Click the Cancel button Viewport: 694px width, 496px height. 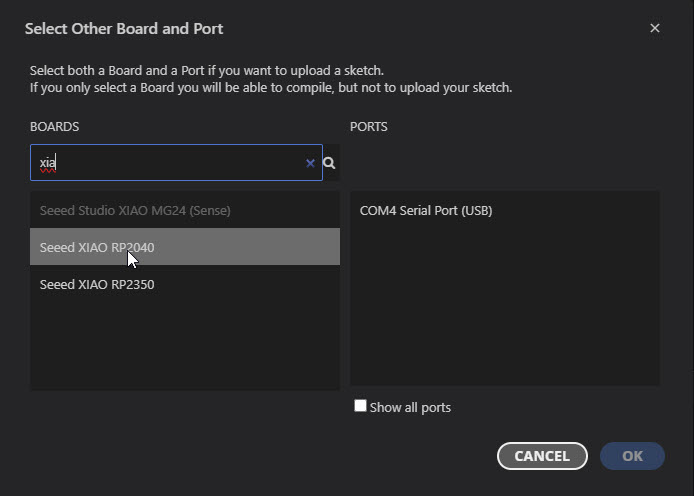(x=542, y=456)
